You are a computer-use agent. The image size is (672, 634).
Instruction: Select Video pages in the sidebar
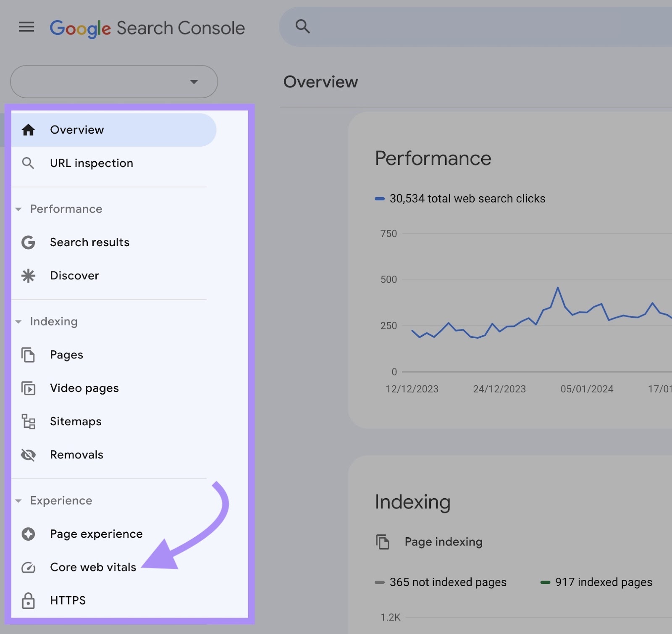point(84,388)
